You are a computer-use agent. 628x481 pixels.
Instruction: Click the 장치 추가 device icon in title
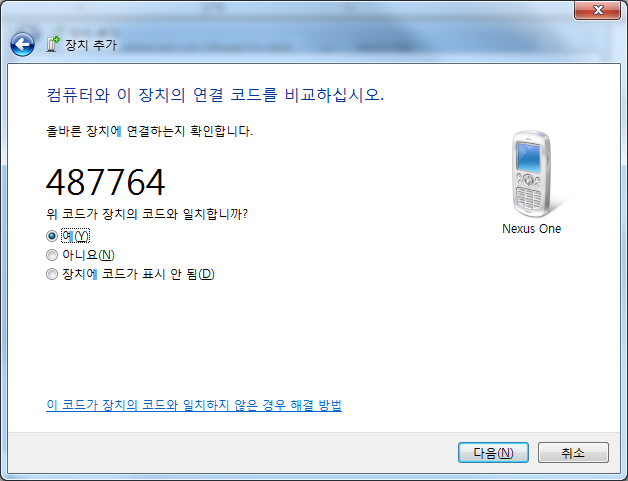[x=53, y=44]
